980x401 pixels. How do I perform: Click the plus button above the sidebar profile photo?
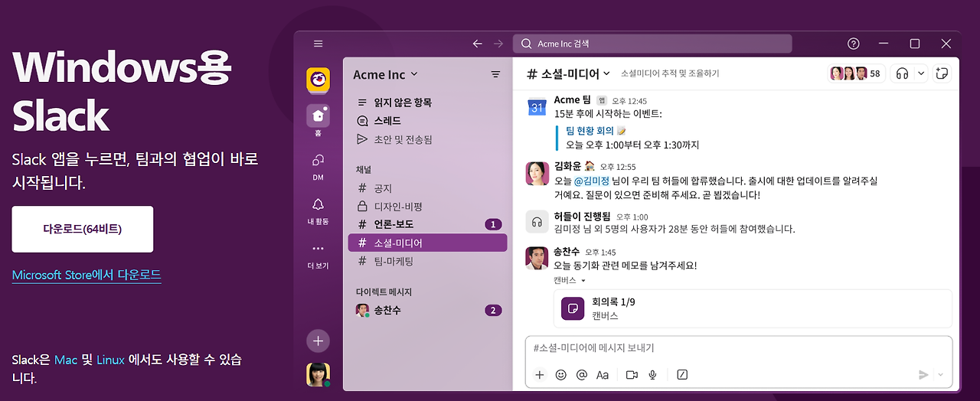pos(318,341)
